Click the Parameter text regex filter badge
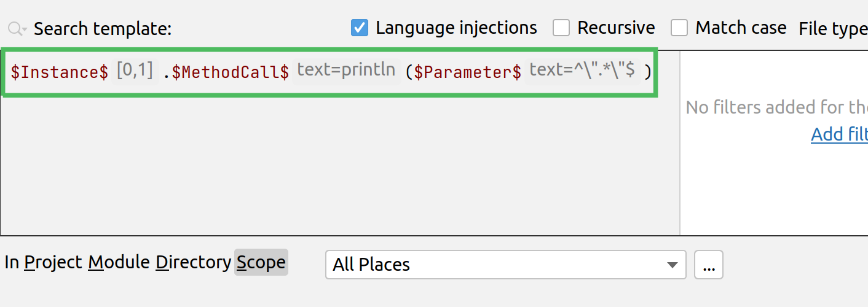Image resolution: width=868 pixels, height=307 pixels. (582, 71)
